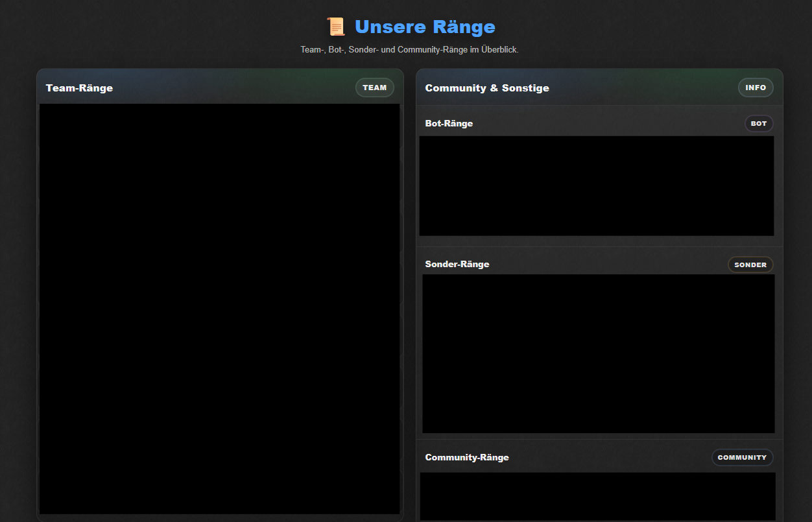Click inside the Team-Ränge black content area

(219, 309)
